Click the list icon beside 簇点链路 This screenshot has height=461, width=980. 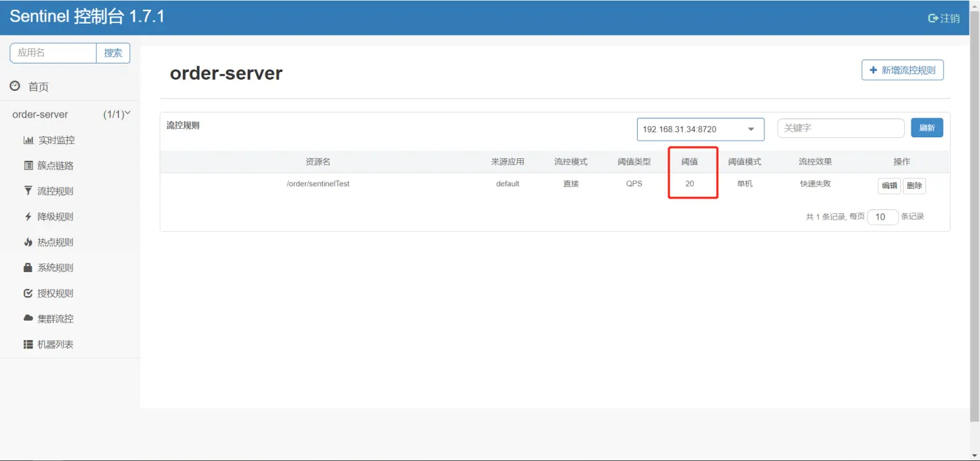[x=28, y=166]
